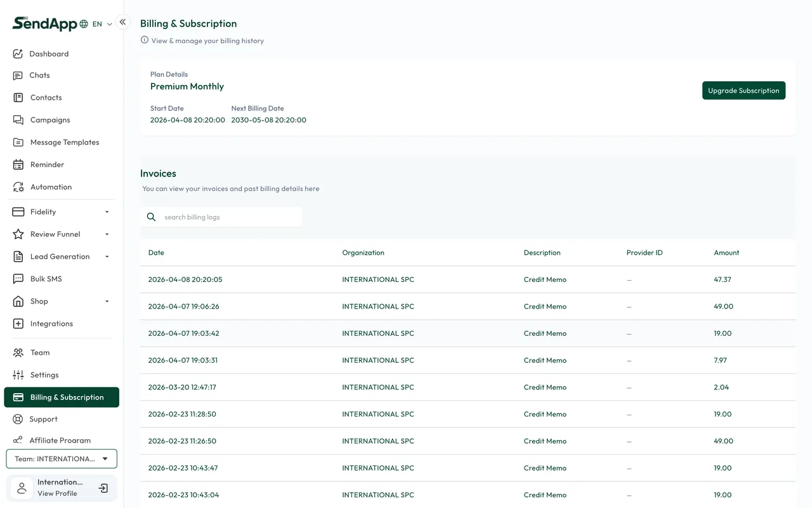
Task: Click the Review Funnel star icon
Action: [18, 234]
